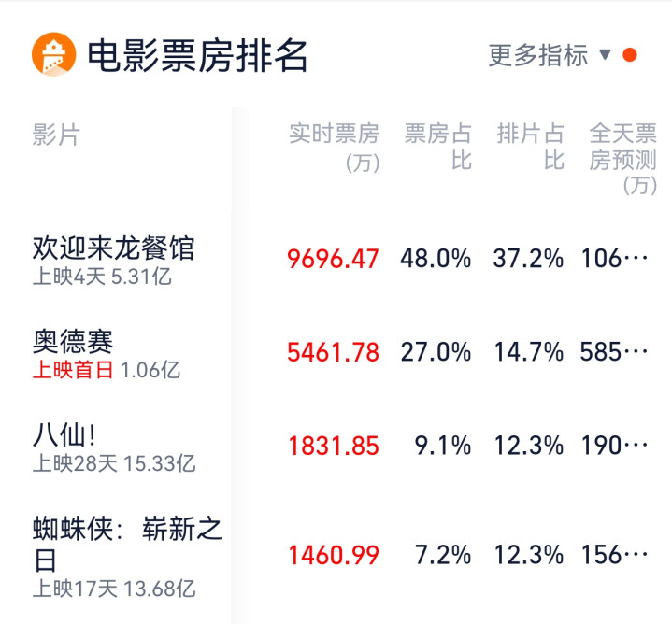Open the movie 蜘蛛侠:崭新之日 entry
Screen dimensions: 672x624
coord(127,545)
